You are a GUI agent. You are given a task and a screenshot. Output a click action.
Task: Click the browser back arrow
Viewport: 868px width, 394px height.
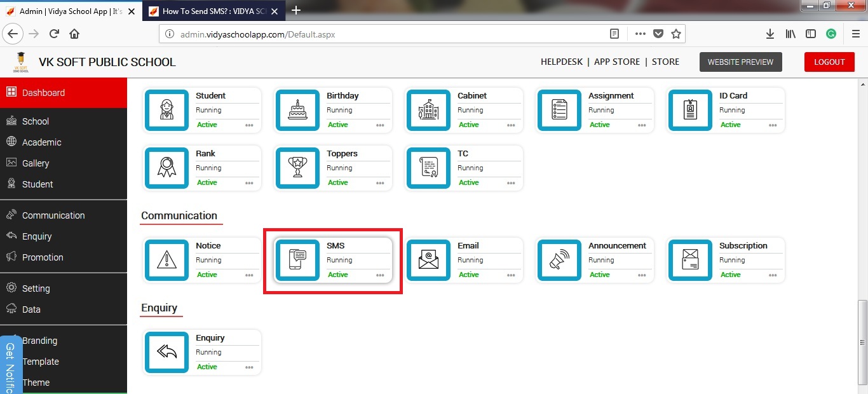(x=13, y=34)
